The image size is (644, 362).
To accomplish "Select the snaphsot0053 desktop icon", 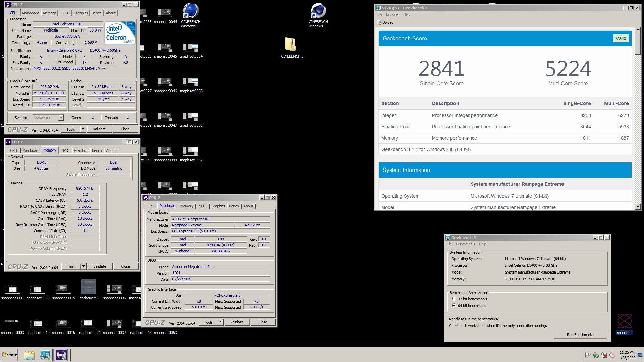I will tap(165, 332).
